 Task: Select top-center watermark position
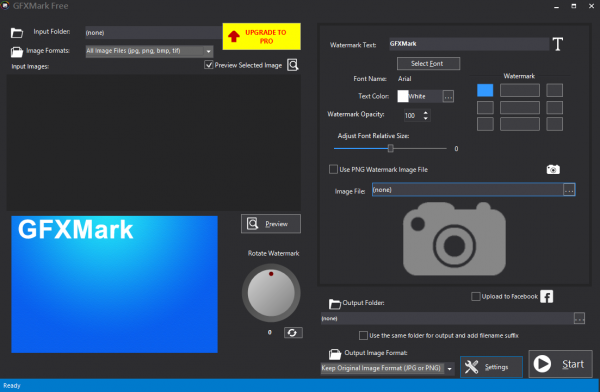520,90
